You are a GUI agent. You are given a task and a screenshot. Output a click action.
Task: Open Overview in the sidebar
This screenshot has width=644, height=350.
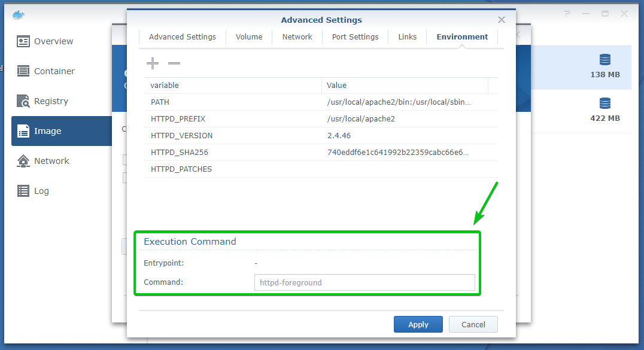tap(53, 41)
